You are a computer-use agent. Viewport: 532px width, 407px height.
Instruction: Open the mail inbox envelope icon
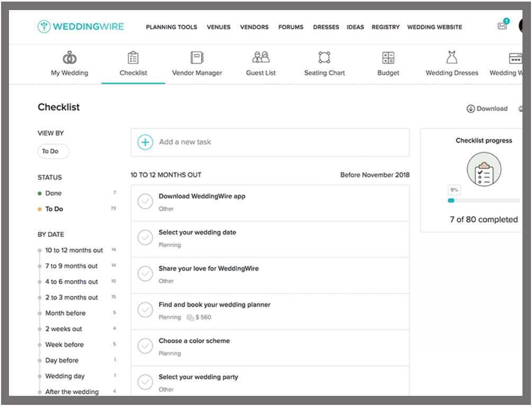[x=502, y=26]
